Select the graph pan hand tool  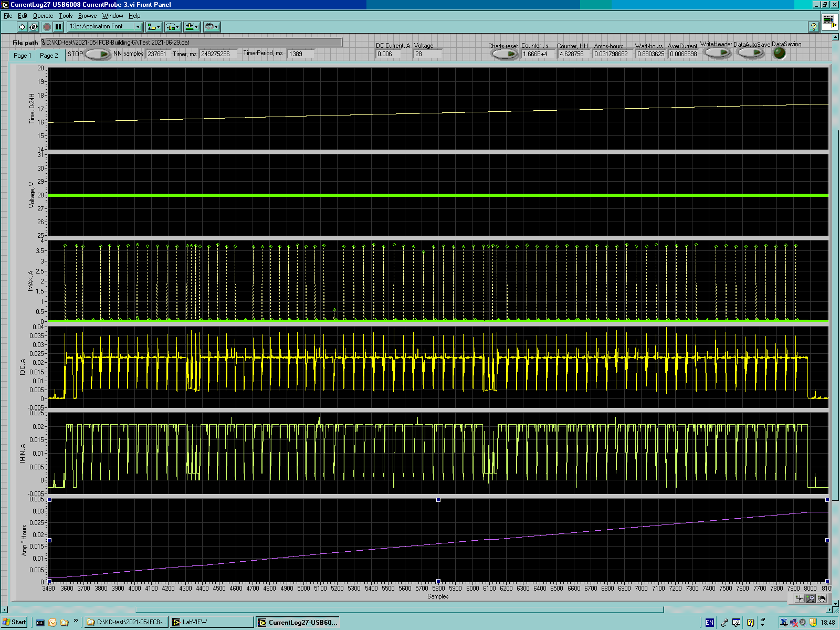pyautogui.click(x=822, y=598)
